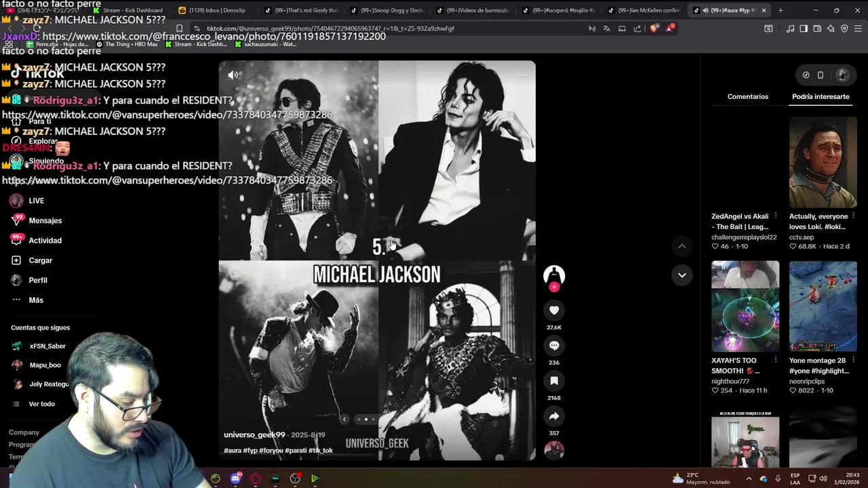Visit challengerreplayslol22 profile
This screenshot has width=868, height=488.
coord(744,237)
